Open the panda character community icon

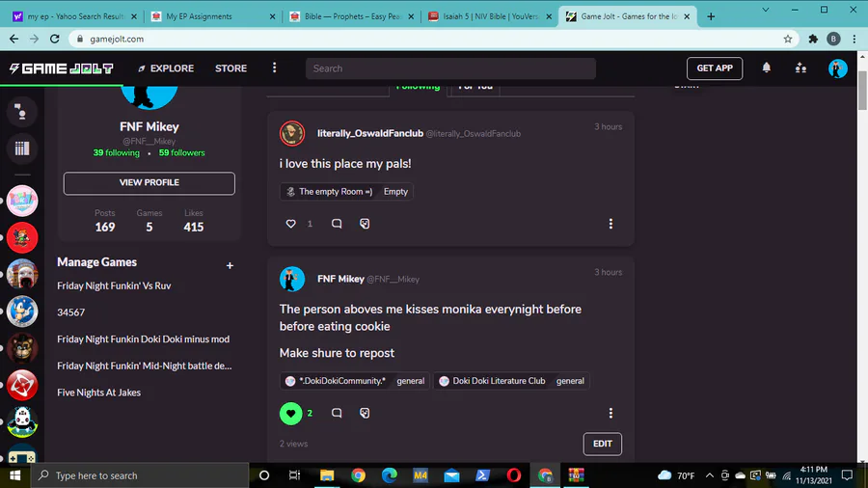coord(22,421)
